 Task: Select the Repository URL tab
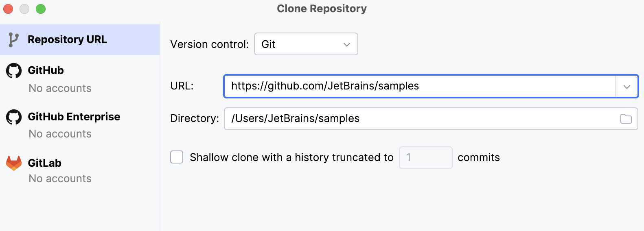tap(67, 39)
